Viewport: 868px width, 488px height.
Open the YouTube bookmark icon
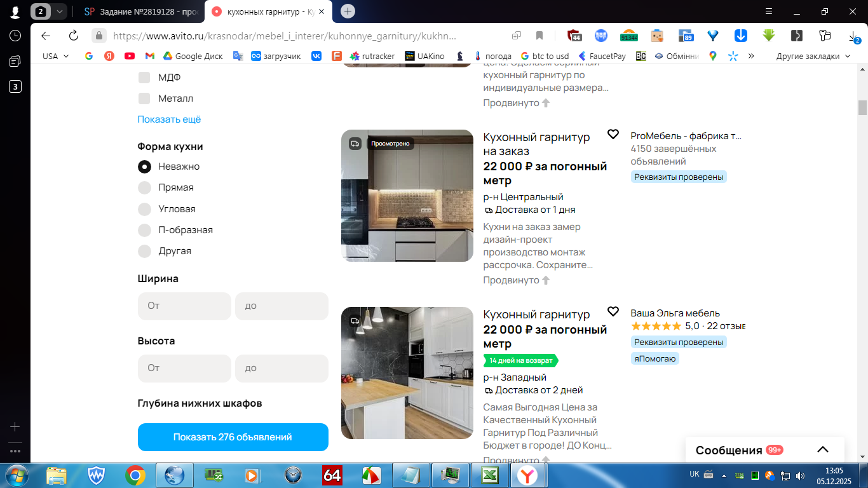pyautogui.click(x=130, y=56)
